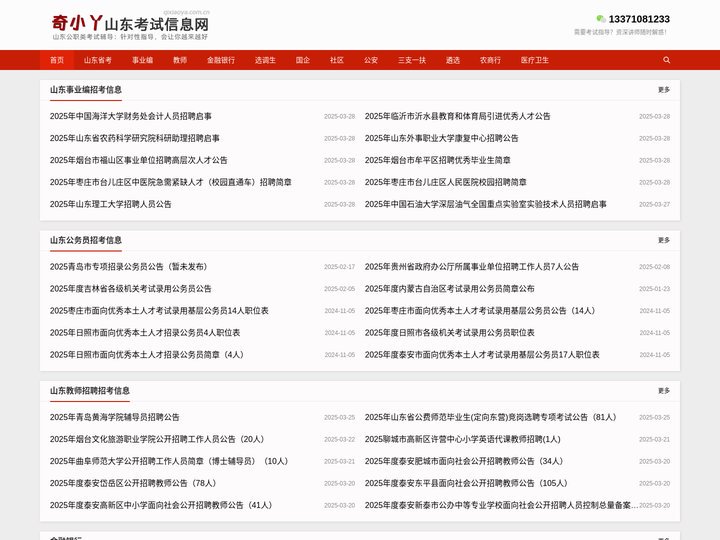This screenshot has width=720, height=540.
Task: Open 2025年枣庄市考试录用基层公务员公告（14人）
Action: point(480,311)
